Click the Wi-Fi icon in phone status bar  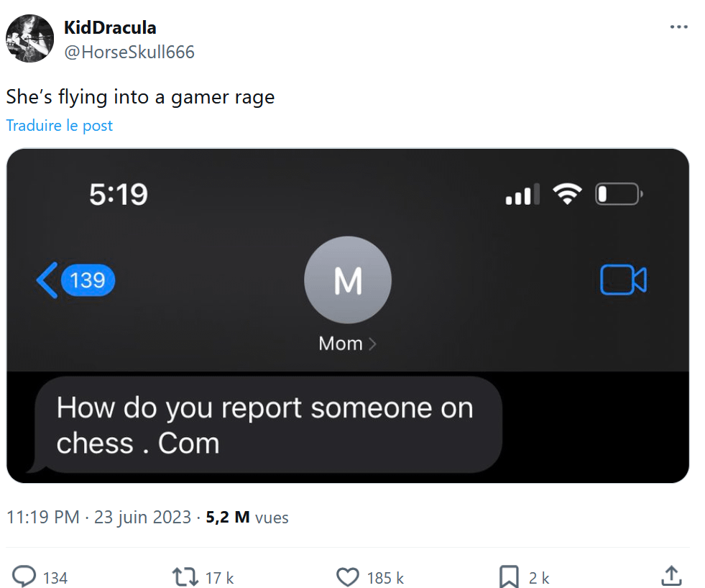(x=567, y=194)
